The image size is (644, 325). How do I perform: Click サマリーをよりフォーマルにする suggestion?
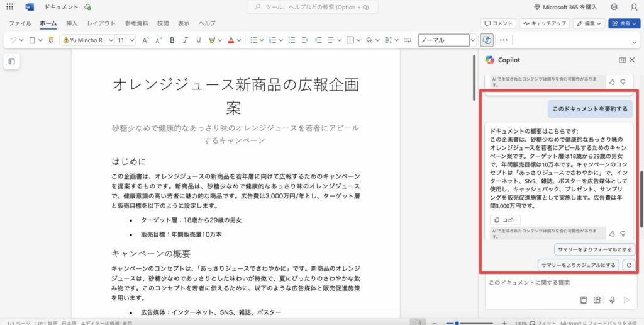pyautogui.click(x=594, y=249)
